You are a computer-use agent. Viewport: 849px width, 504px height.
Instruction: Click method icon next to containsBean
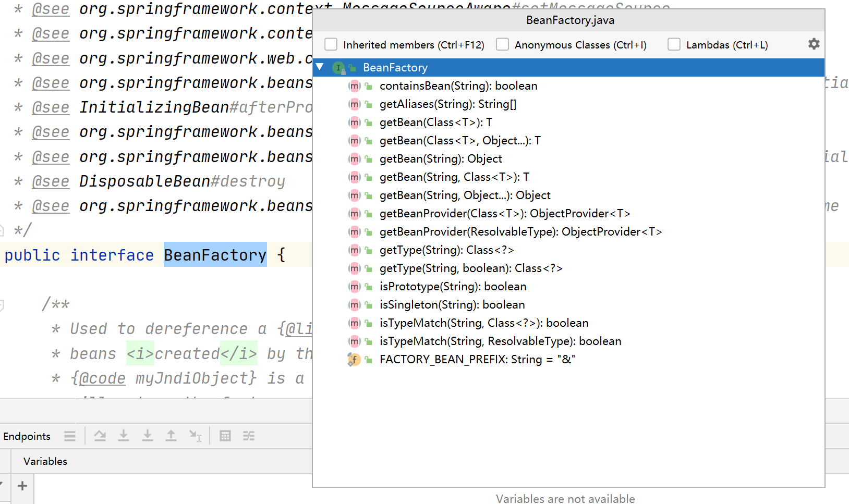[355, 86]
